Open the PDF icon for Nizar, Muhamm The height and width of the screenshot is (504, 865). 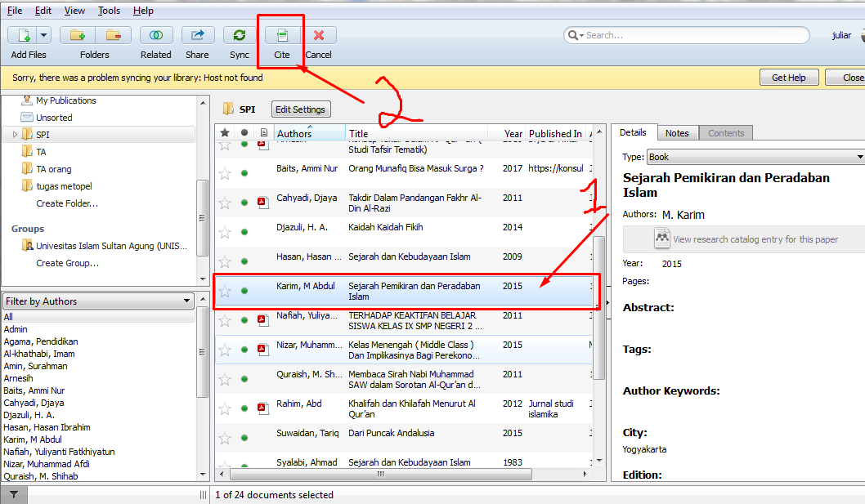point(262,349)
